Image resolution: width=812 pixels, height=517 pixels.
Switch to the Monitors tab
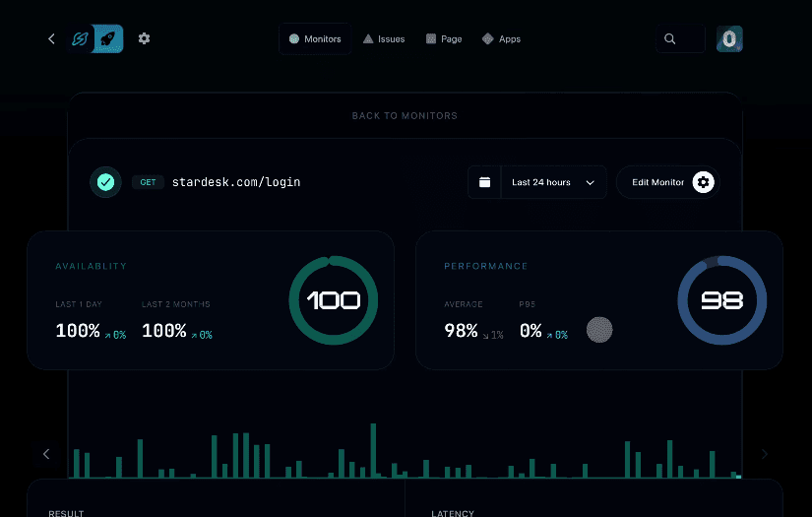click(315, 39)
